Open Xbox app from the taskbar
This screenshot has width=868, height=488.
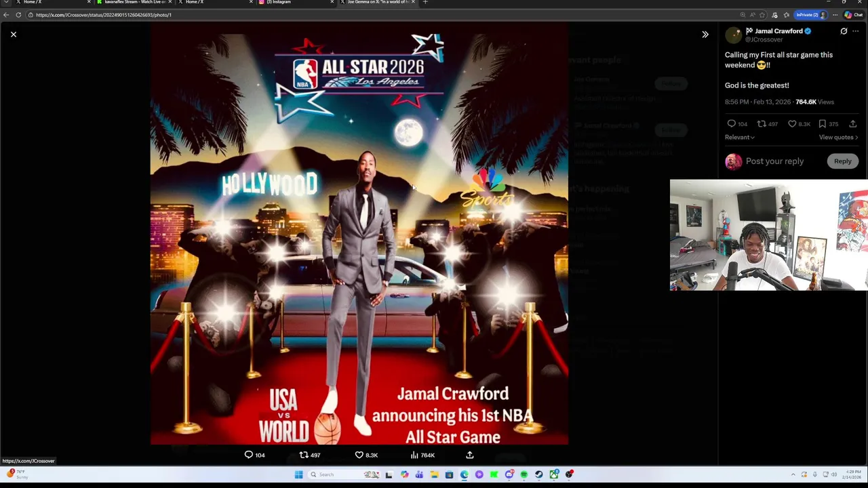(554, 474)
